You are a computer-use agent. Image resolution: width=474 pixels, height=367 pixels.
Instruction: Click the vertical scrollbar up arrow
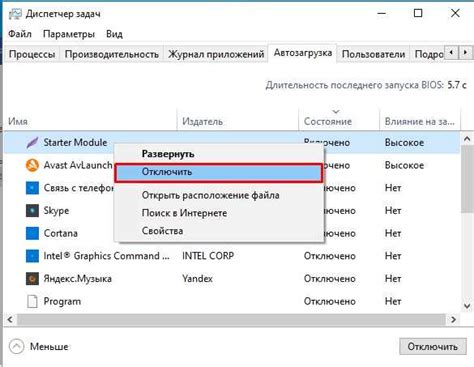[x=467, y=139]
